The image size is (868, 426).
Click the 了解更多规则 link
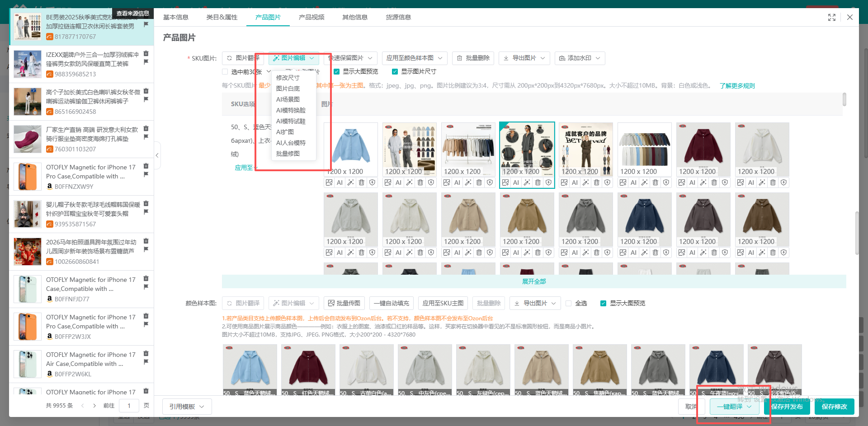pyautogui.click(x=737, y=85)
